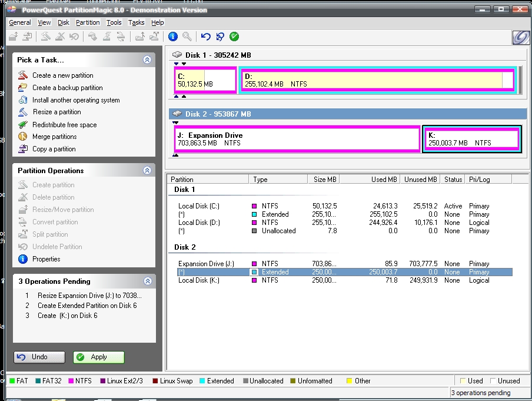Viewport: 532px width, 401px height.
Task: Open the Tools menu
Action: tap(114, 22)
